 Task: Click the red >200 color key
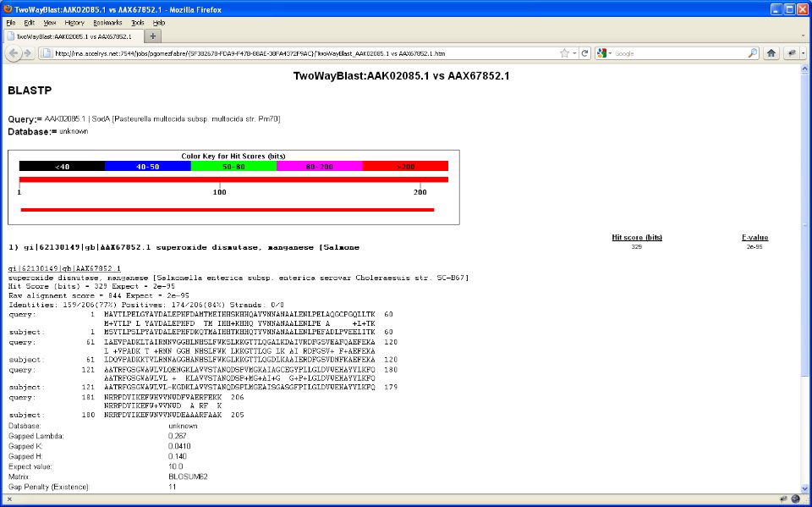tap(405, 167)
